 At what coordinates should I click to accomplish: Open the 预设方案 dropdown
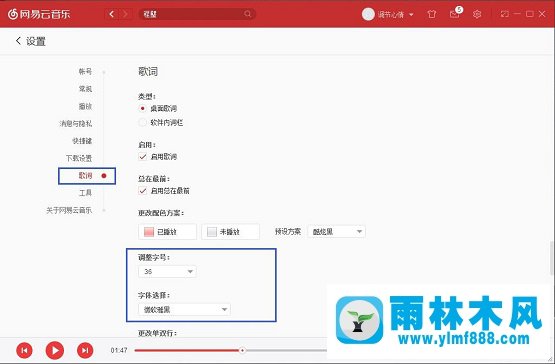337,232
